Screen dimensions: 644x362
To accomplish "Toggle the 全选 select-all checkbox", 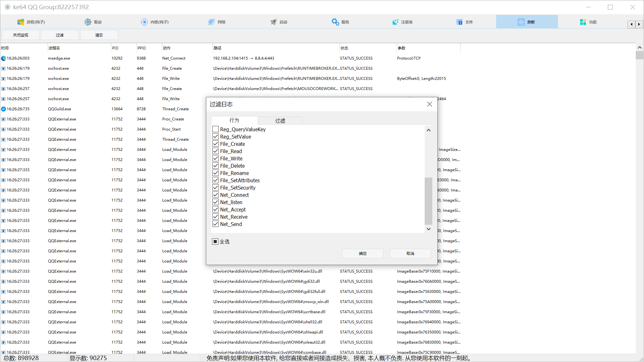I will point(215,242).
